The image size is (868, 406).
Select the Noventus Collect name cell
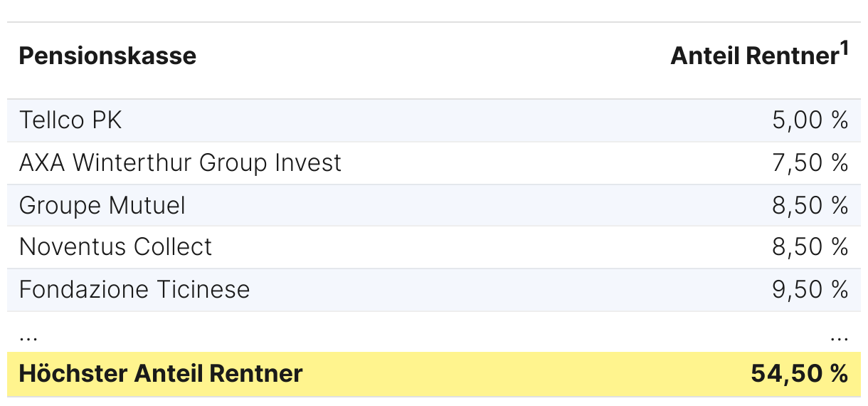pyautogui.click(x=115, y=247)
